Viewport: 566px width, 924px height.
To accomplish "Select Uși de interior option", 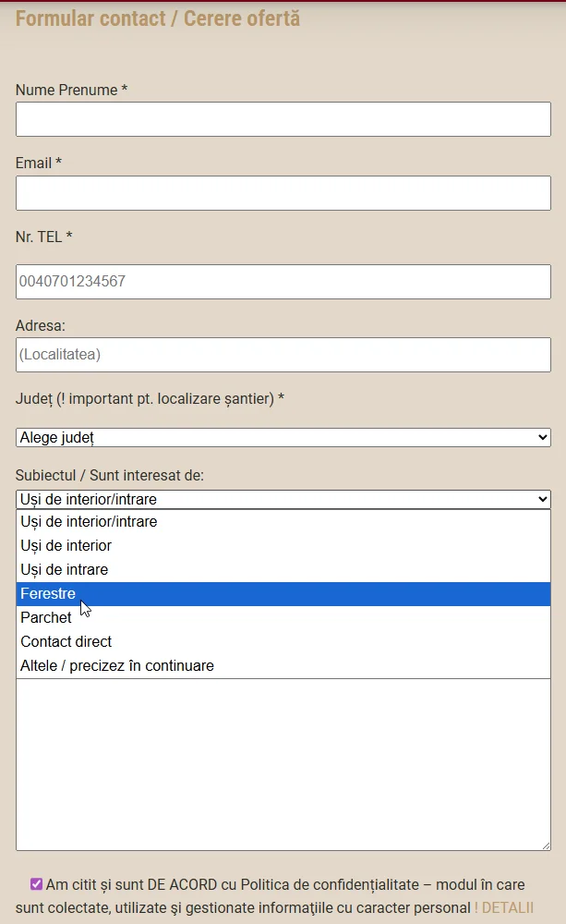I will click(x=66, y=545).
